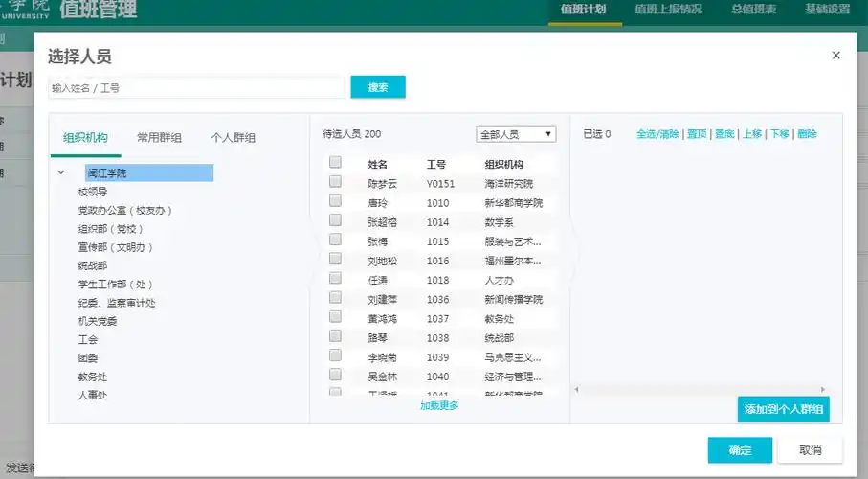Click the 取消 button
The height and width of the screenshot is (479, 868).
pyautogui.click(x=811, y=450)
